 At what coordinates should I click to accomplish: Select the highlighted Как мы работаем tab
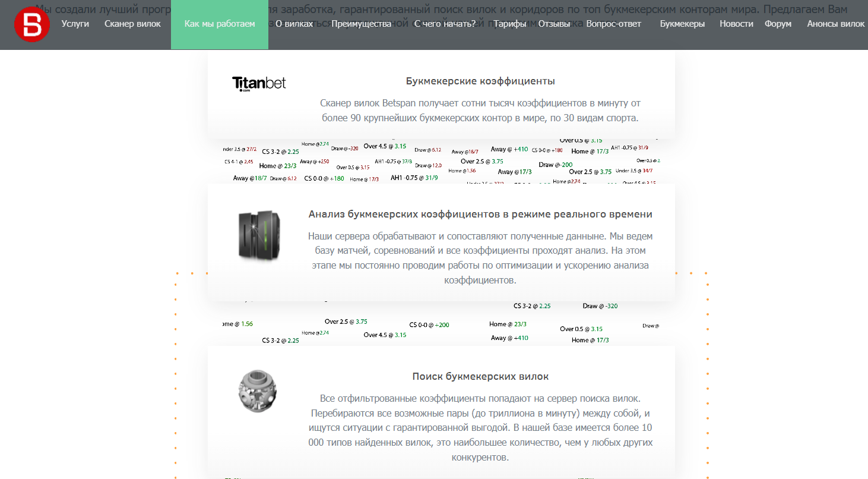click(220, 24)
